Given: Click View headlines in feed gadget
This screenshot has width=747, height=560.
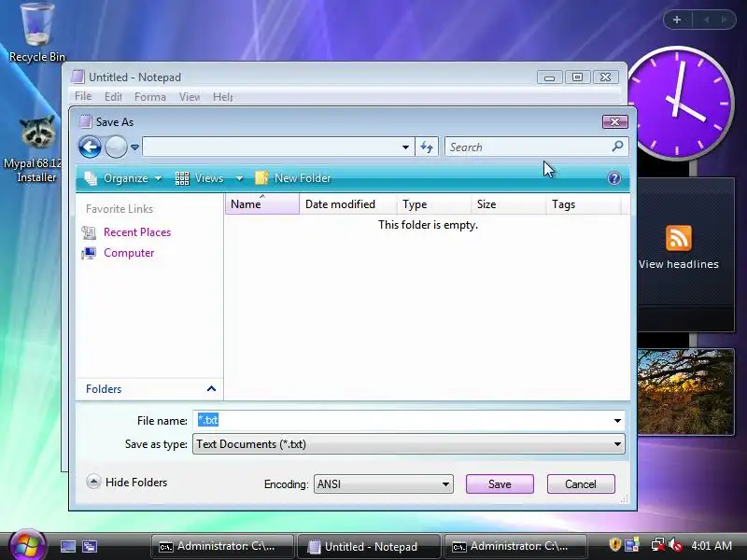Looking at the screenshot, I should click(679, 264).
